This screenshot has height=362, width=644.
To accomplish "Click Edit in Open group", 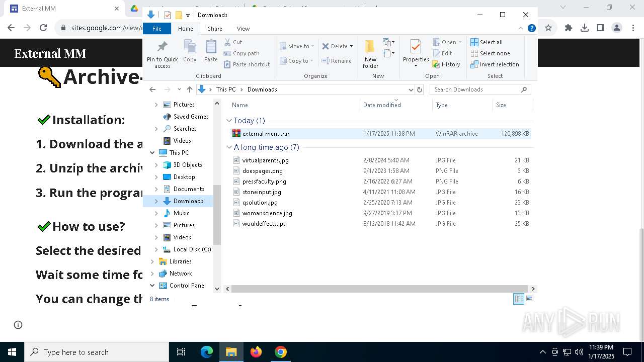I will point(442,53).
